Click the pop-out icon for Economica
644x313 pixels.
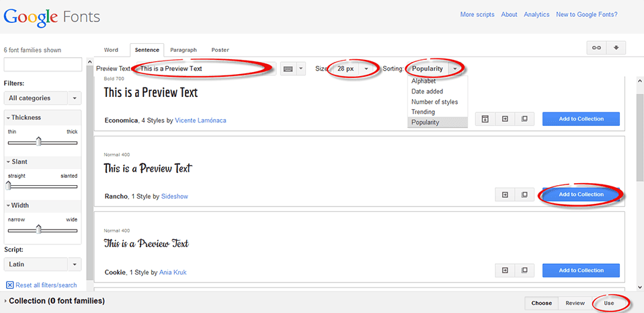(x=524, y=119)
